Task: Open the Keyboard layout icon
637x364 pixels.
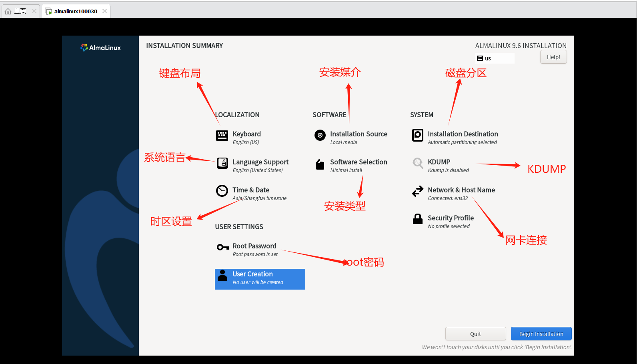Action: (222, 136)
